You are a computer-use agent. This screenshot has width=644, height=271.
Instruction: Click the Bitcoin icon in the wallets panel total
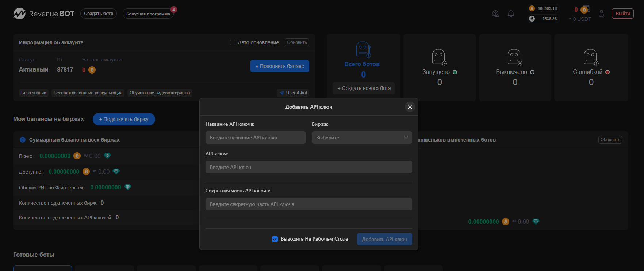pyautogui.click(x=506, y=222)
